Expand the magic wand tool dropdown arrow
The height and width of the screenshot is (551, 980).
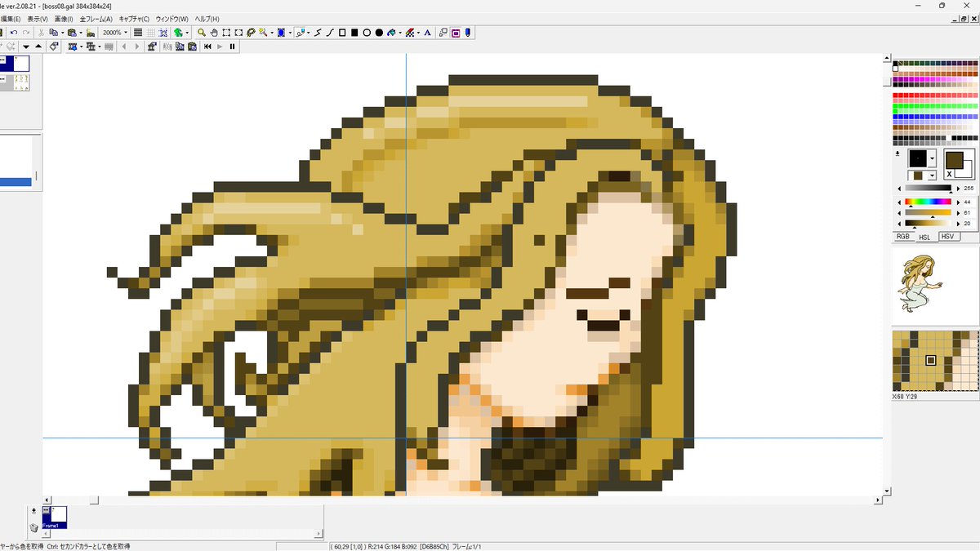(272, 33)
